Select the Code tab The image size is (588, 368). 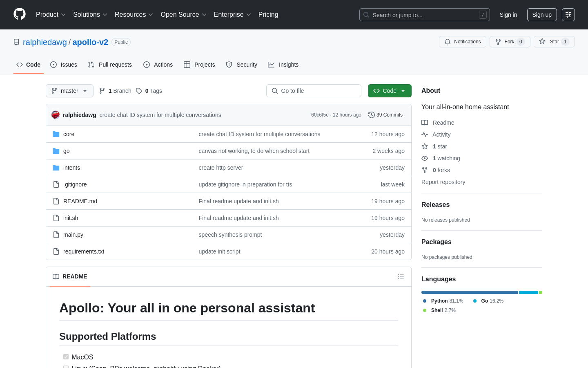coord(29,65)
